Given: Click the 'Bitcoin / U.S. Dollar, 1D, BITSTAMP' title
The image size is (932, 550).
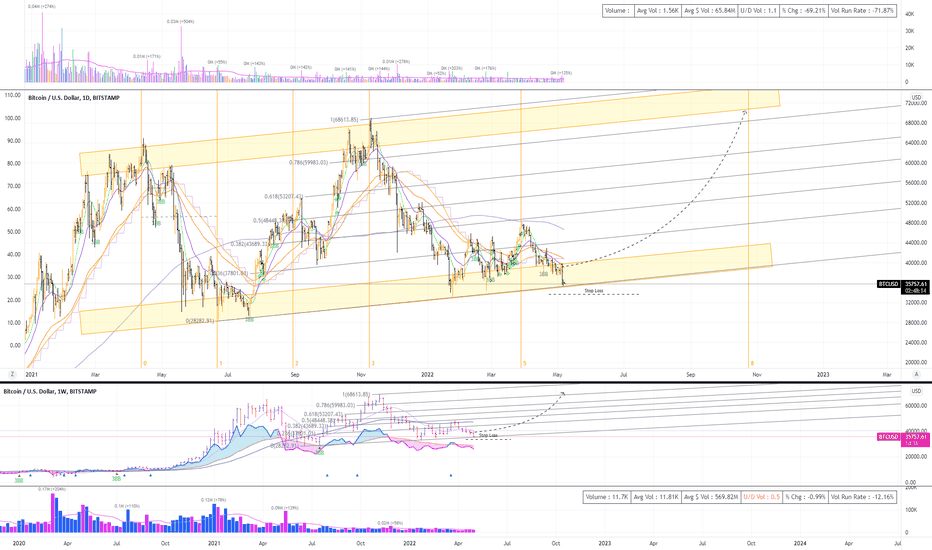Looking at the screenshot, I should pos(74,98).
